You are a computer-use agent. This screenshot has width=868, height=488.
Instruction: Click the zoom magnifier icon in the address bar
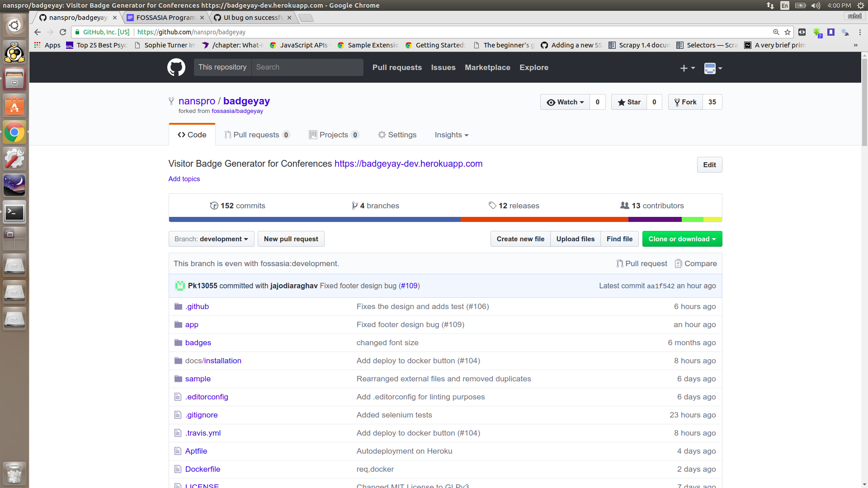tap(776, 32)
